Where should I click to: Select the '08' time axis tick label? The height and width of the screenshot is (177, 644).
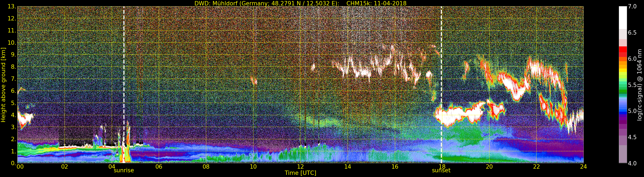click(206, 166)
